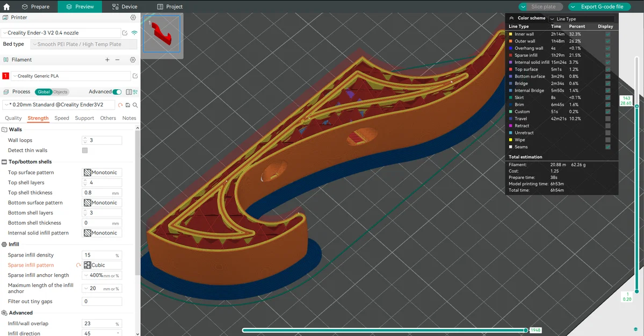Viewport: 644px width, 336px height.
Task: Open the Export G-code options arrow
Action: coord(573,6)
